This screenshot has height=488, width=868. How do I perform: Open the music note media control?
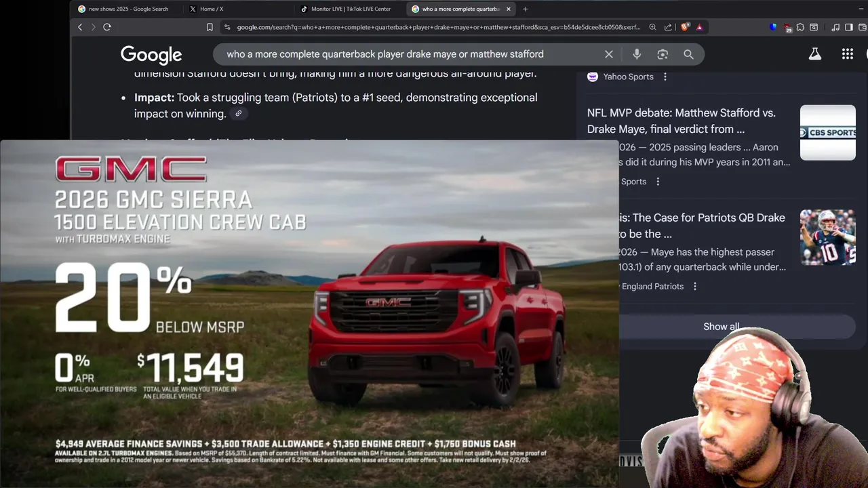pyautogui.click(x=835, y=27)
